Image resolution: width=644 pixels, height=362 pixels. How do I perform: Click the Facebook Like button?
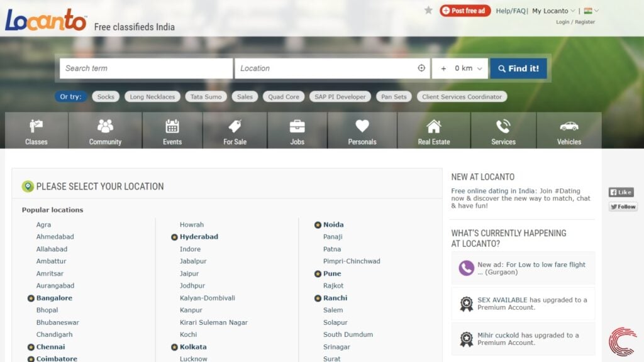621,192
